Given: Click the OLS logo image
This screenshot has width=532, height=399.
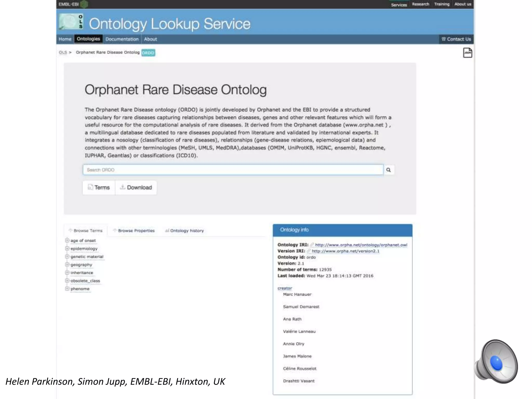Looking at the screenshot, I should (x=71, y=22).
